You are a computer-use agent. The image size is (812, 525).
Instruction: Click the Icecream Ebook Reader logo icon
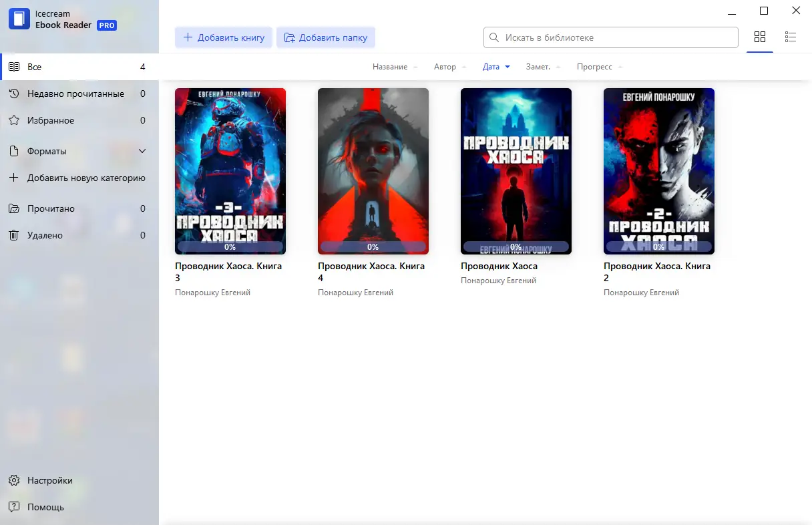click(19, 19)
